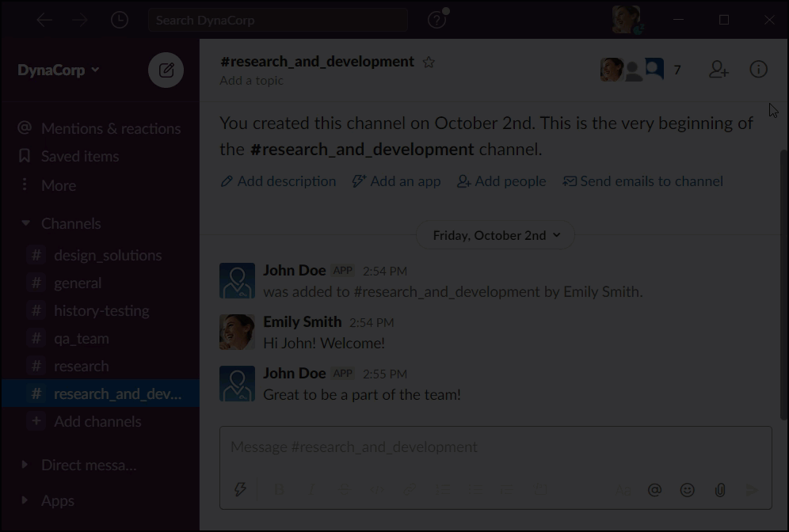Image resolution: width=789 pixels, height=532 pixels.
Task: Switch to #design_solutions channel
Action: tap(100, 255)
